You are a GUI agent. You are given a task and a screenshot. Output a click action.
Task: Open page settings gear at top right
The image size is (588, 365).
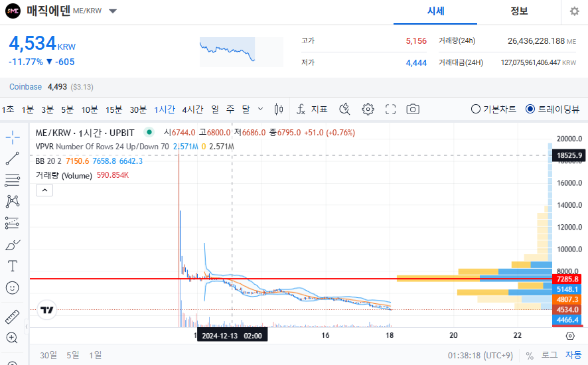pos(575,11)
